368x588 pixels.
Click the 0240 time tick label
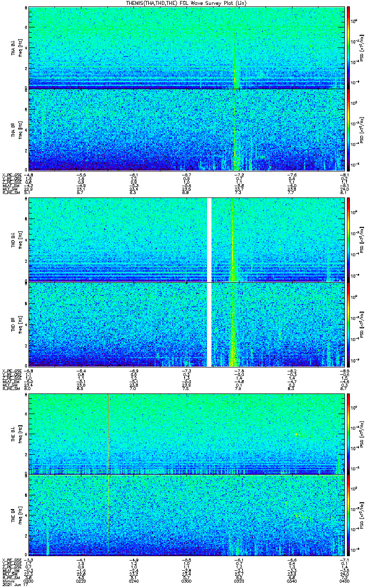click(x=133, y=581)
